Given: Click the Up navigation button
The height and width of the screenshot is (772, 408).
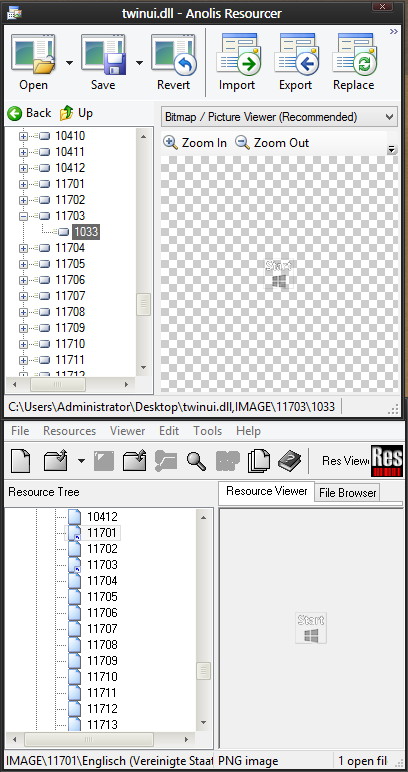Looking at the screenshot, I should 76,113.
